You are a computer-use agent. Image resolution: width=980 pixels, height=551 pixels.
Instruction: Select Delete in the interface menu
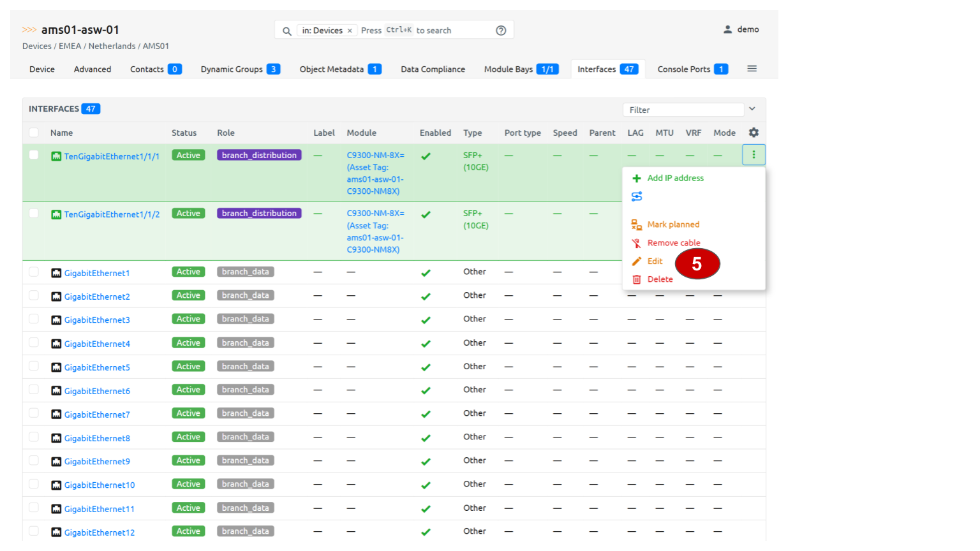660,279
